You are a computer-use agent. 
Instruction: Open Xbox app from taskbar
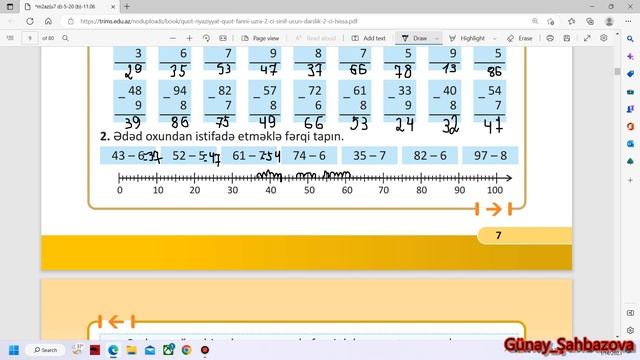click(168, 350)
